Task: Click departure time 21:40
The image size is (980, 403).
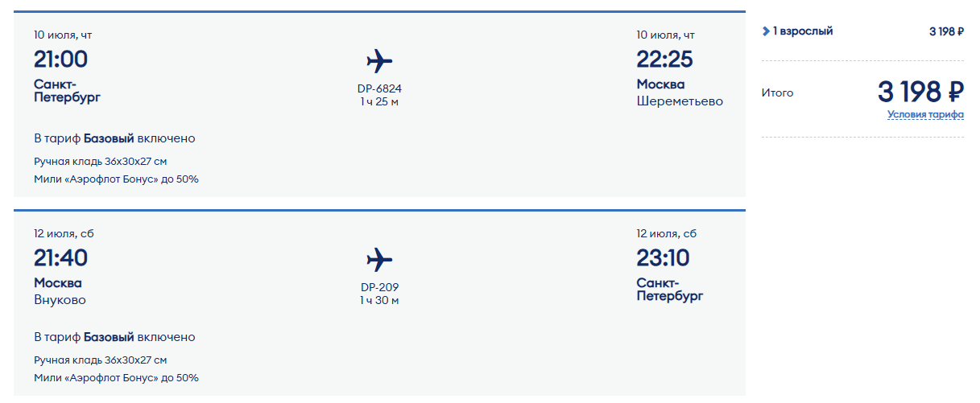Action: pos(60,257)
